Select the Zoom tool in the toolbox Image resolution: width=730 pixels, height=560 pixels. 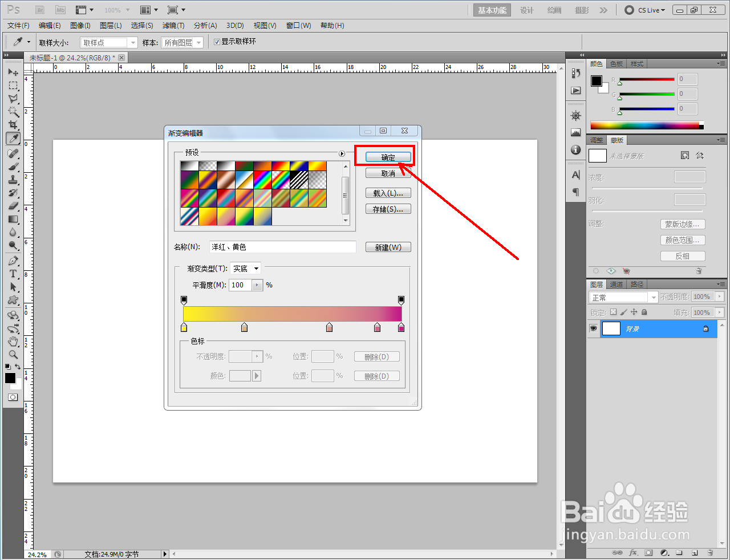coord(13,354)
